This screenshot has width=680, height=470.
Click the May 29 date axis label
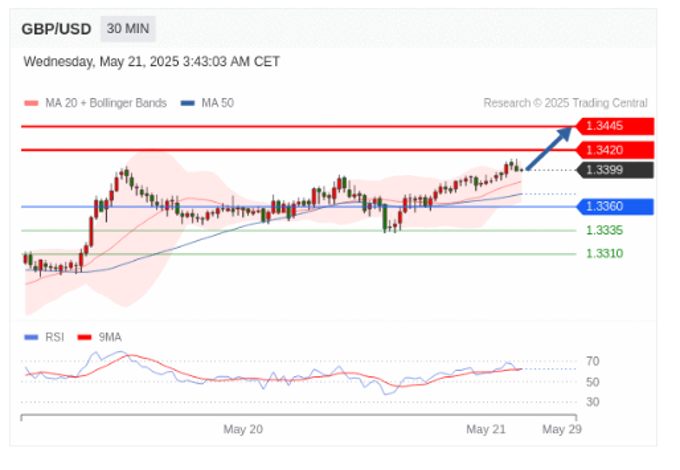point(562,429)
